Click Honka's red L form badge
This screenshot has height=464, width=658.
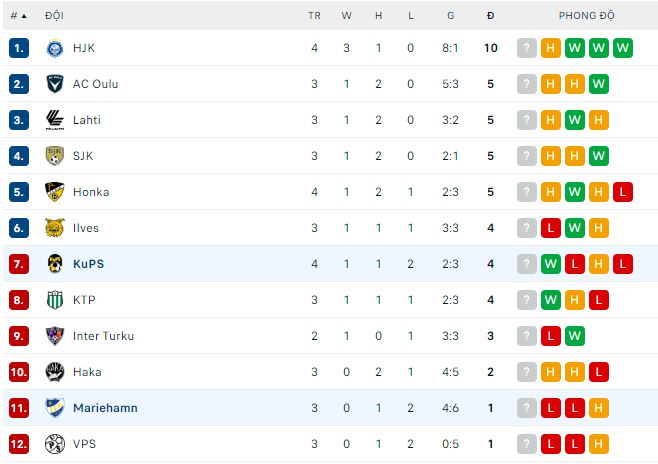pos(623,192)
